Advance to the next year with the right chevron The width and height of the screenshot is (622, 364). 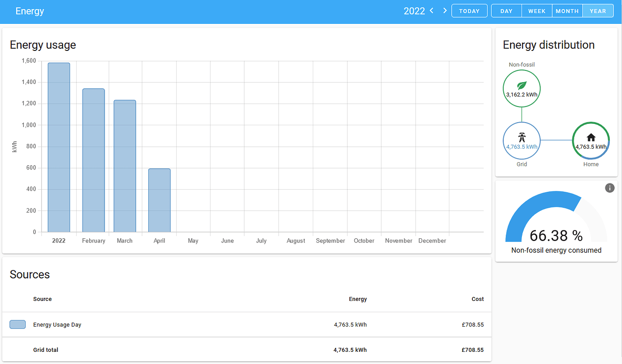[445, 10]
